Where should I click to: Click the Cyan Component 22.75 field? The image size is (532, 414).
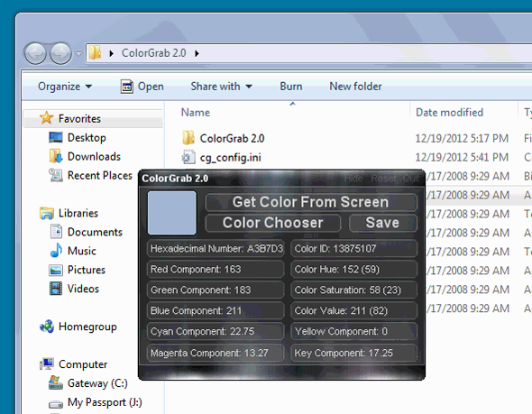(x=216, y=332)
